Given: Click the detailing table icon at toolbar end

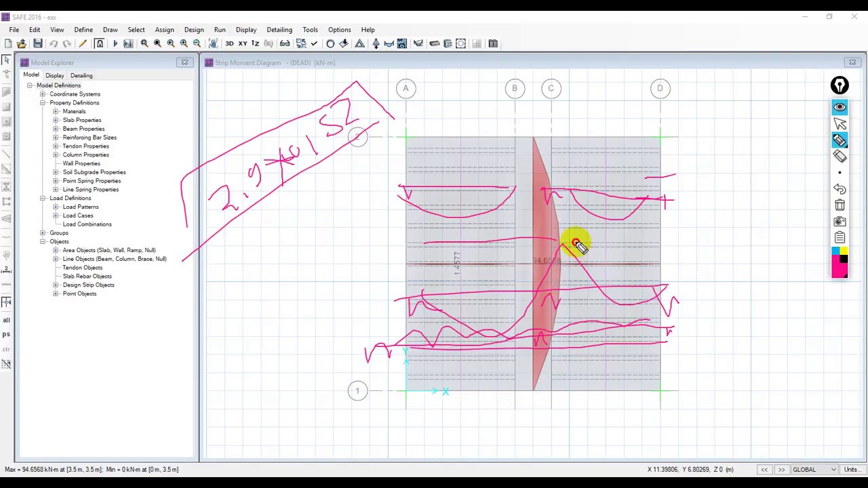Looking at the screenshot, I should (493, 43).
